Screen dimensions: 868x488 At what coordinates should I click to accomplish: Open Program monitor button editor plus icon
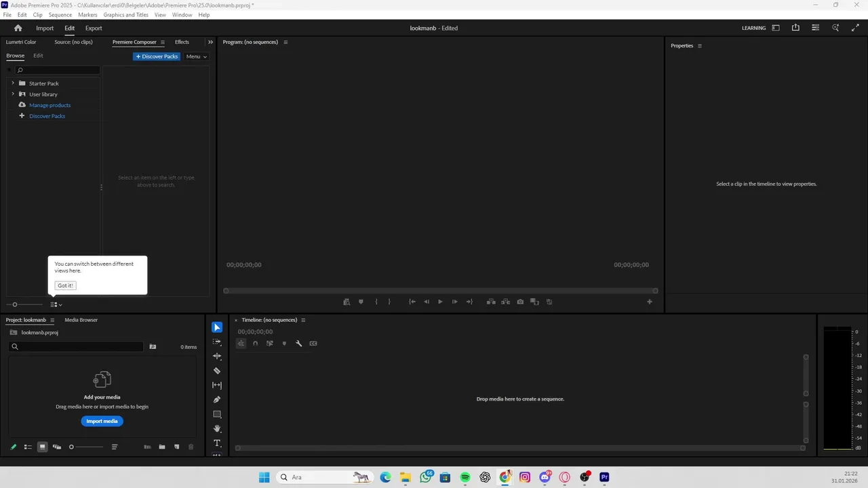649,302
